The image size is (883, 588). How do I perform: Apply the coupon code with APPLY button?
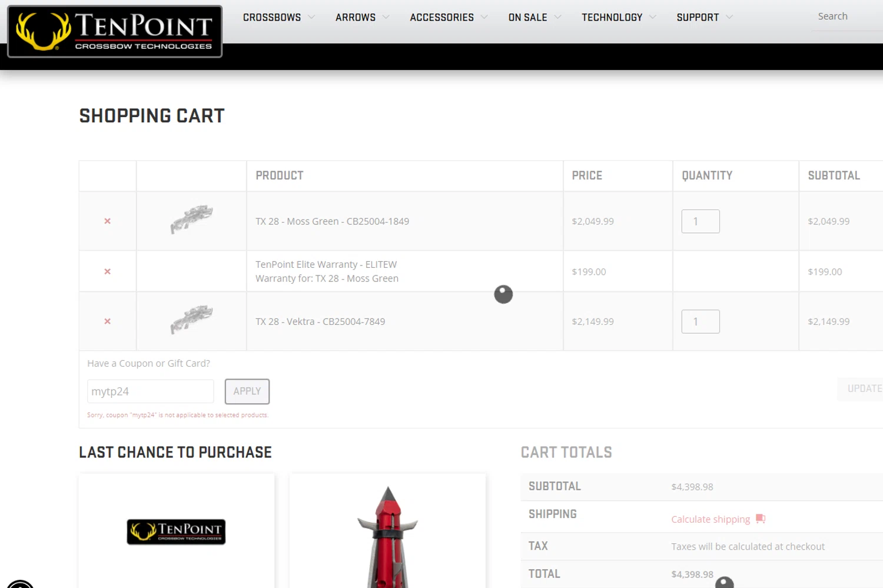[247, 391]
